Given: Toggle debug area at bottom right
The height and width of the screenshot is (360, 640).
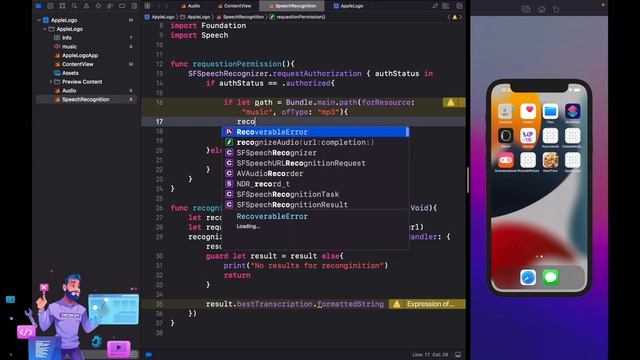Looking at the screenshot, I should [x=458, y=355].
